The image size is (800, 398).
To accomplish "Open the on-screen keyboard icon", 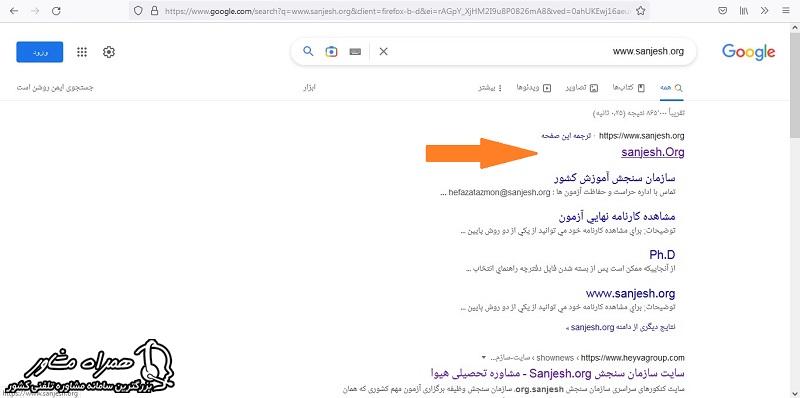I will [x=355, y=52].
